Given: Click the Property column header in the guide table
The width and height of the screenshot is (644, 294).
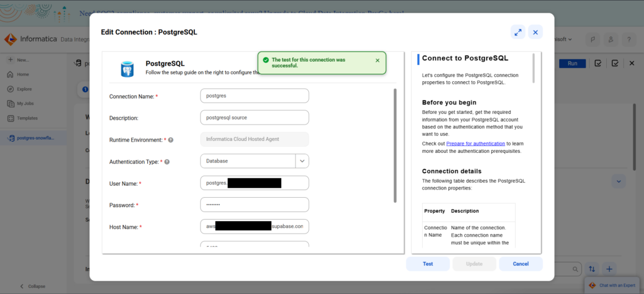Looking at the screenshot, I should point(435,211).
